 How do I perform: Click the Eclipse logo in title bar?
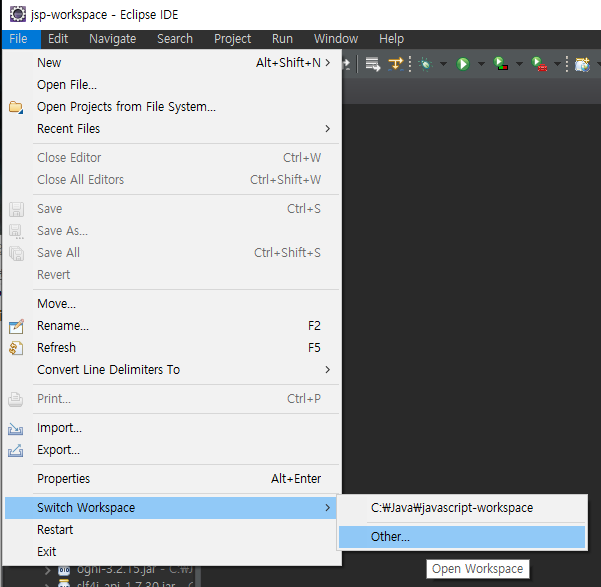[17, 14]
